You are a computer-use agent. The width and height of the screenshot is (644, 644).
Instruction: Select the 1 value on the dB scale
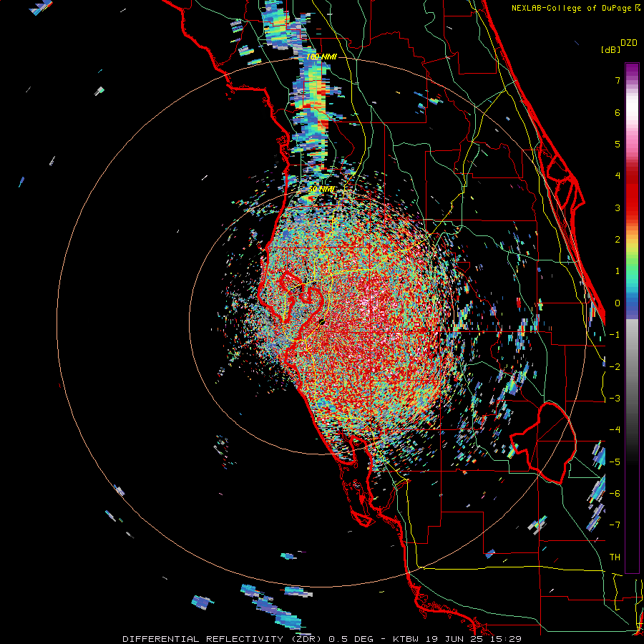tap(618, 271)
